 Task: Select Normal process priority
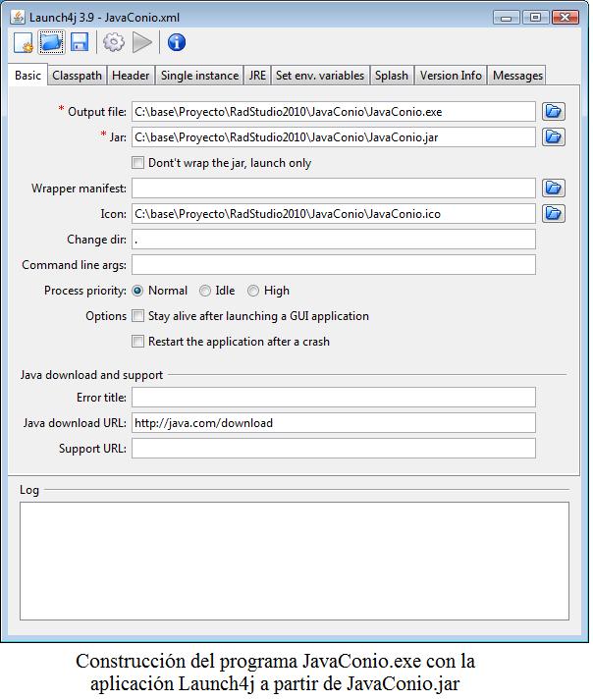137,291
